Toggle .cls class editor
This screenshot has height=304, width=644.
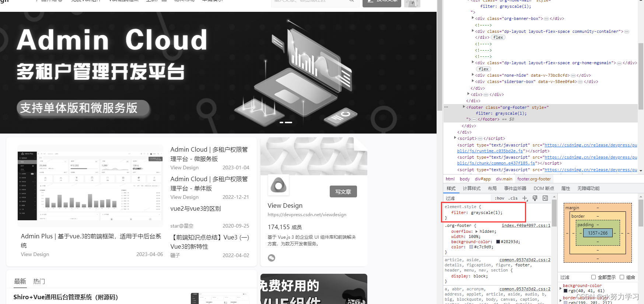(x=513, y=198)
